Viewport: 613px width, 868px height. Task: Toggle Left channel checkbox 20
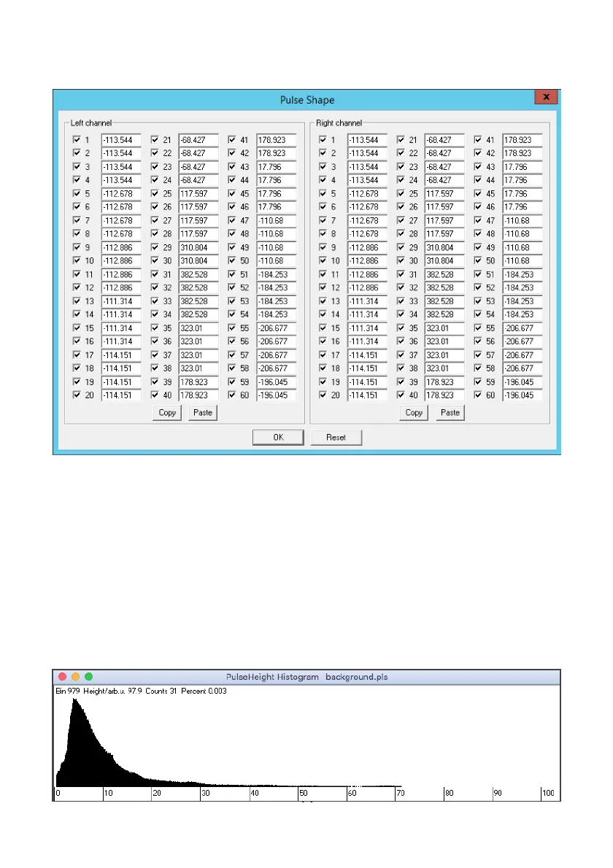click(x=77, y=395)
